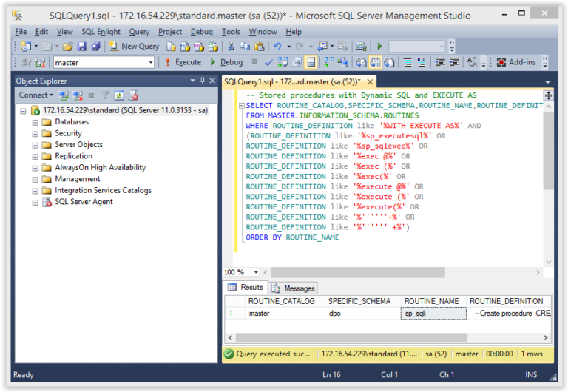Open the master database dropdown
The width and height of the screenshot is (568, 392).
point(150,63)
